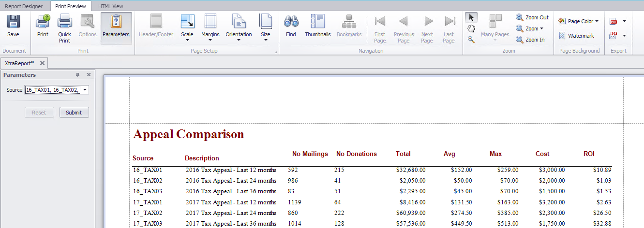Click the $32.88 ROI value
Viewport: 644px width, 228px height.
click(x=602, y=224)
